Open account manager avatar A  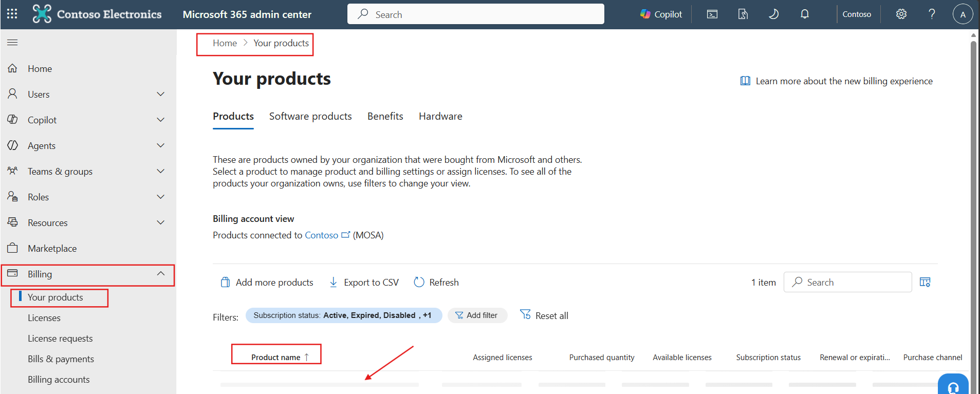tap(963, 14)
